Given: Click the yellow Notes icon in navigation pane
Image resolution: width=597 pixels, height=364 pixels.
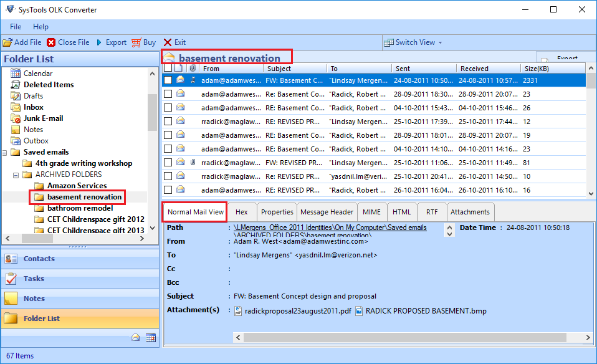Looking at the screenshot, I should coord(11,299).
